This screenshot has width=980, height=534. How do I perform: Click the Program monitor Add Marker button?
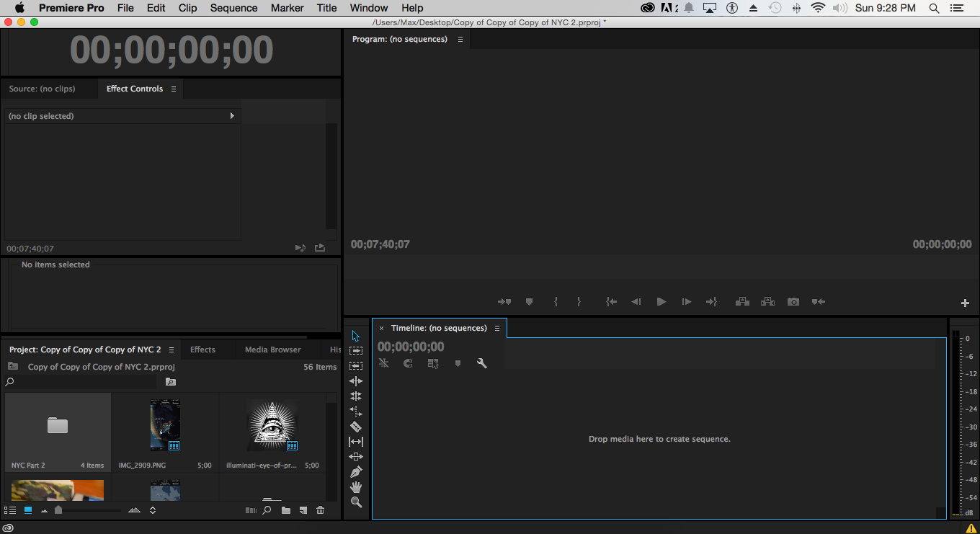(529, 302)
